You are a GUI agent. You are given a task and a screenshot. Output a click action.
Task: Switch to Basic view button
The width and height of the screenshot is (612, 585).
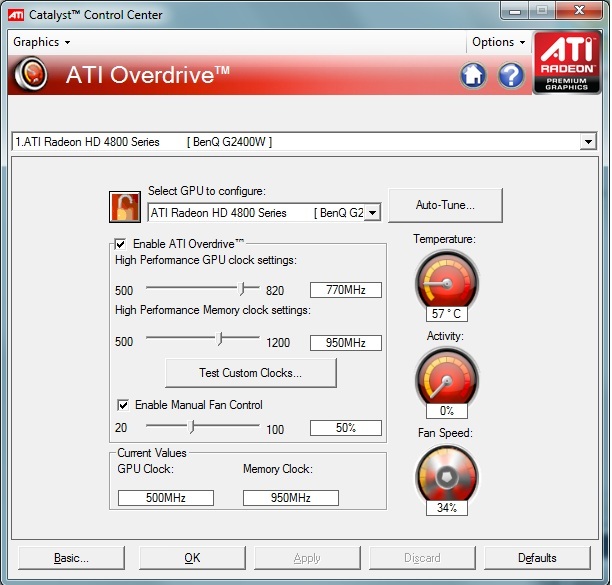[x=71, y=558]
